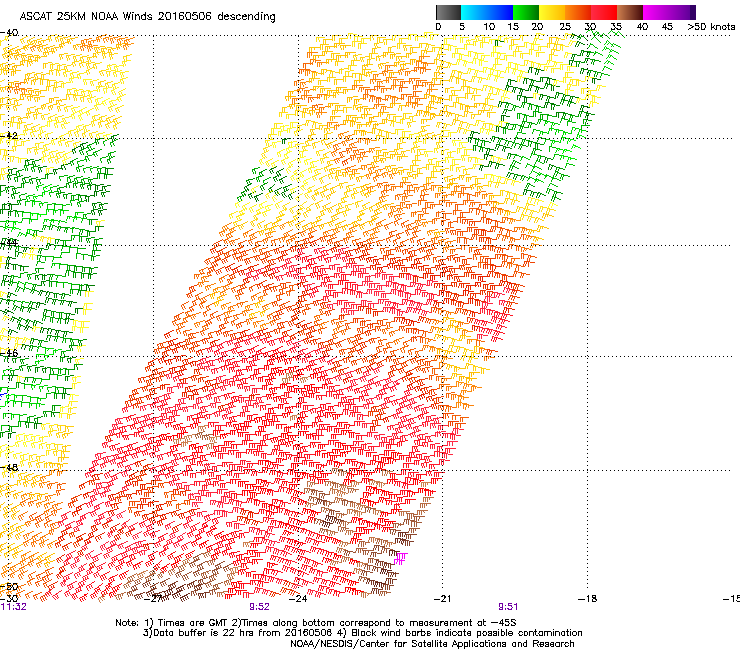Click the swath time label '9:51'
This screenshot has height=650, width=740.
coord(508,607)
